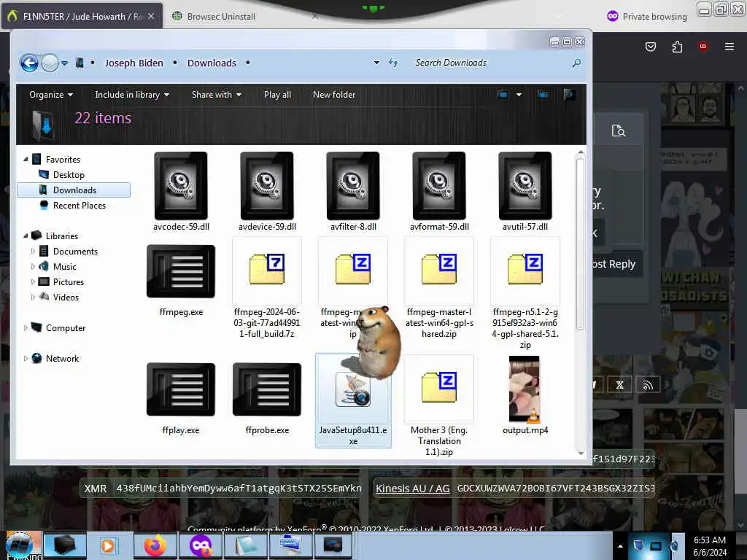Image resolution: width=747 pixels, height=560 pixels.
Task: Select the JavaSetup8u411.exe installer icon
Action: tap(353, 390)
